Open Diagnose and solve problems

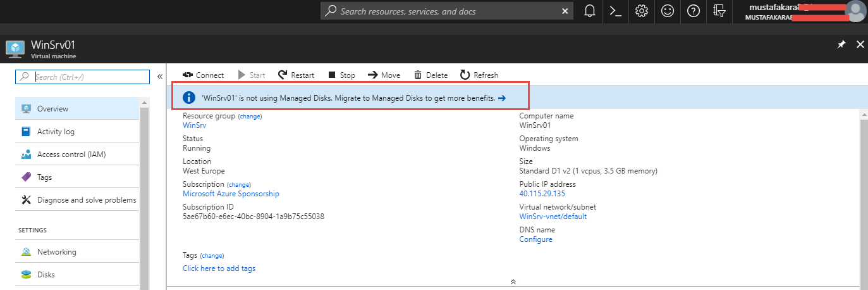coord(77,199)
